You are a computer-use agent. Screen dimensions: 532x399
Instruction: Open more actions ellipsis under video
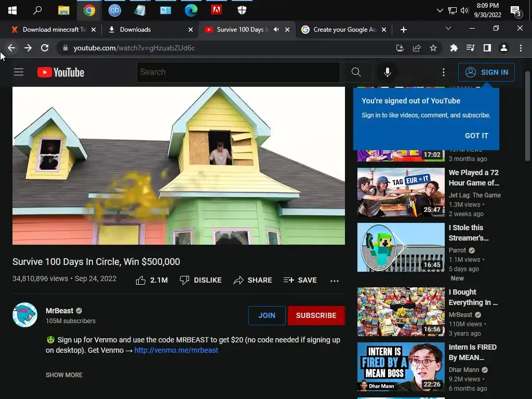[335, 281]
